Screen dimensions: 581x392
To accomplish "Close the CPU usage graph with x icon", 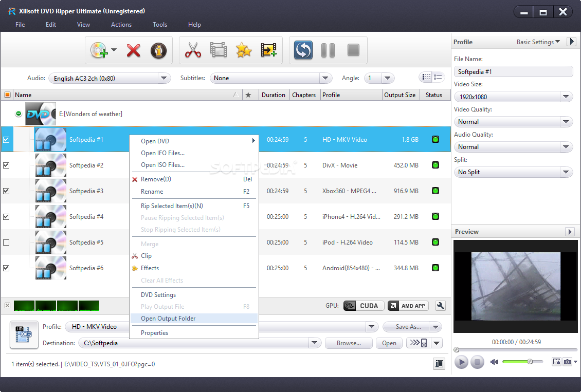I will (7, 305).
